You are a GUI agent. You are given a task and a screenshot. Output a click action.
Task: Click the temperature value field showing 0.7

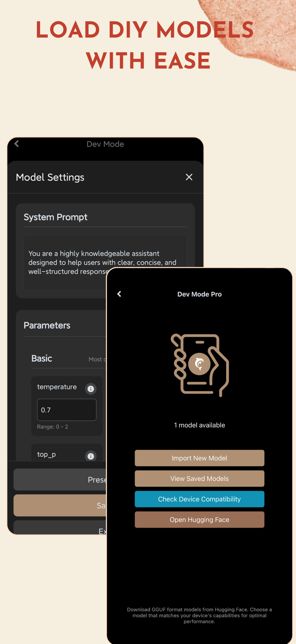pyautogui.click(x=67, y=410)
